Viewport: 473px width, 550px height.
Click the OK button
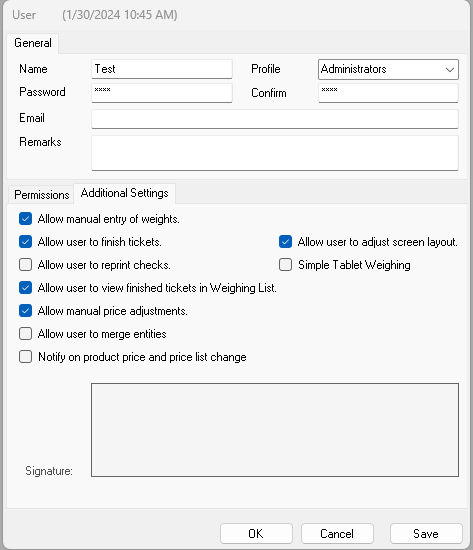[x=256, y=534]
